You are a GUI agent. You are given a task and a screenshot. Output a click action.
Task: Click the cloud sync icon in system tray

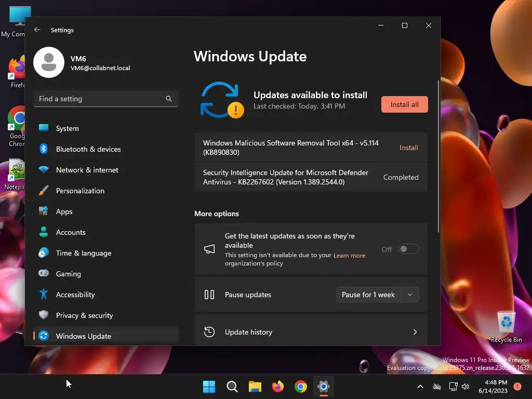point(437,387)
